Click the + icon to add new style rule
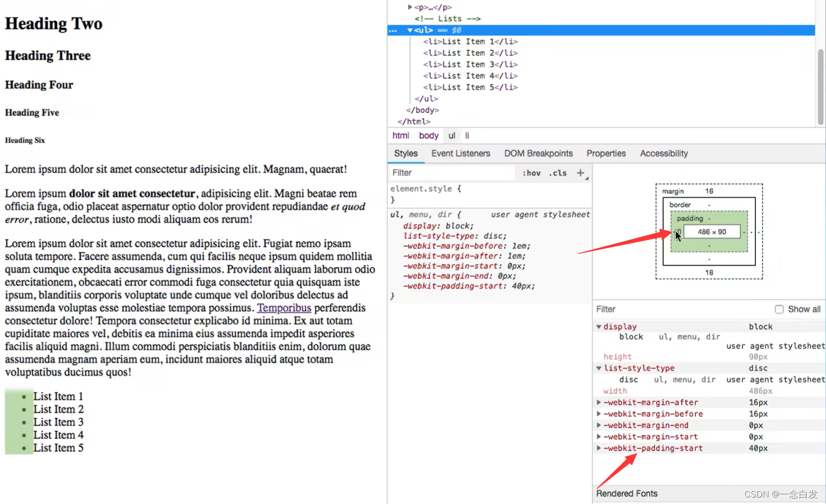Screen dimensions: 826x504 click(x=581, y=172)
